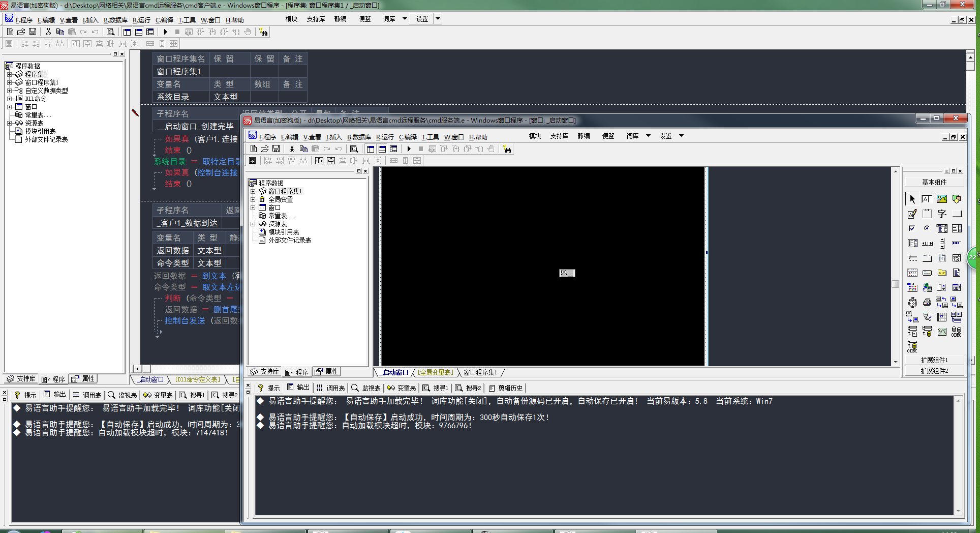Open T.工具 menu in client window
Screen dimensions: 980x533
[187, 20]
